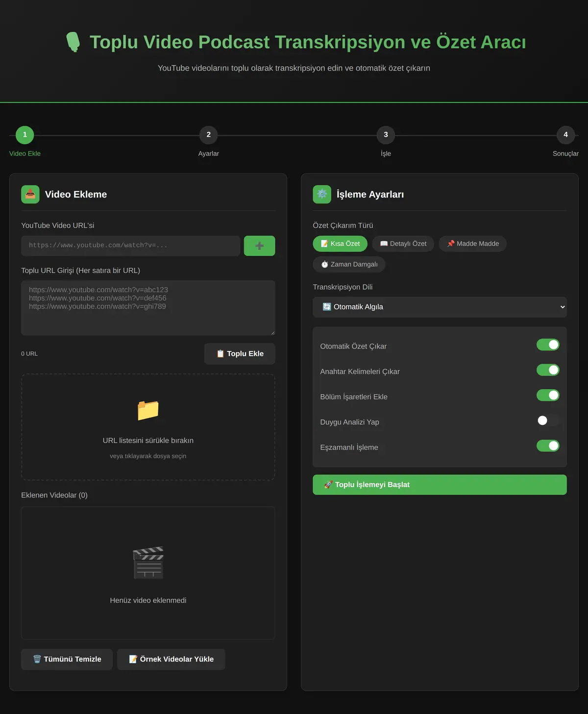588x714 pixels.
Task: Open the Transkripsiyon Dili dropdown
Action: click(440, 307)
